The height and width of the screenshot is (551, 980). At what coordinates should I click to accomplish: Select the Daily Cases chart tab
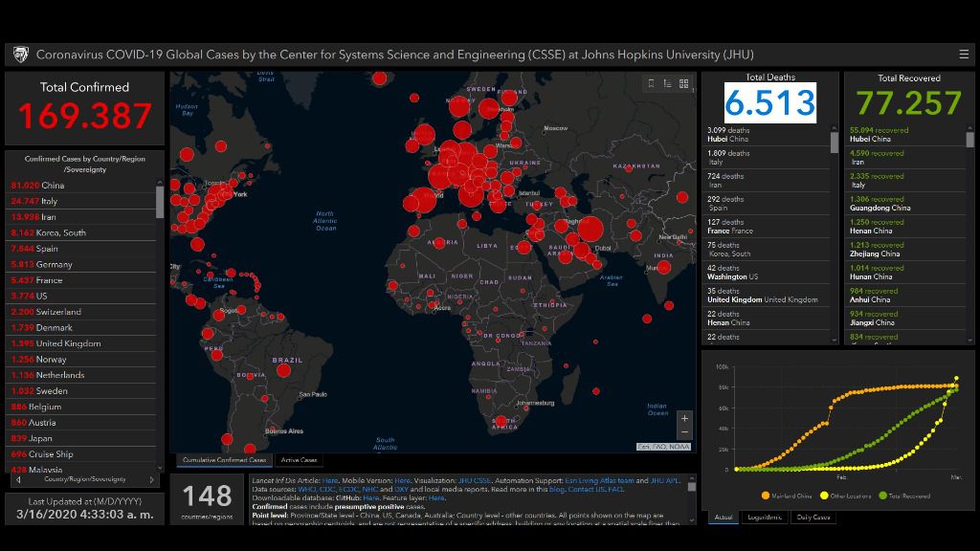point(813,518)
